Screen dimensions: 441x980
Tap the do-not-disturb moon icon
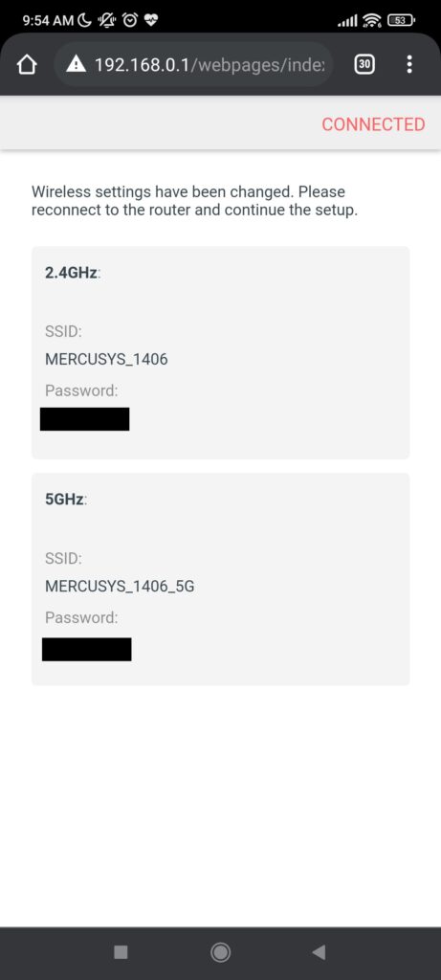[84, 21]
